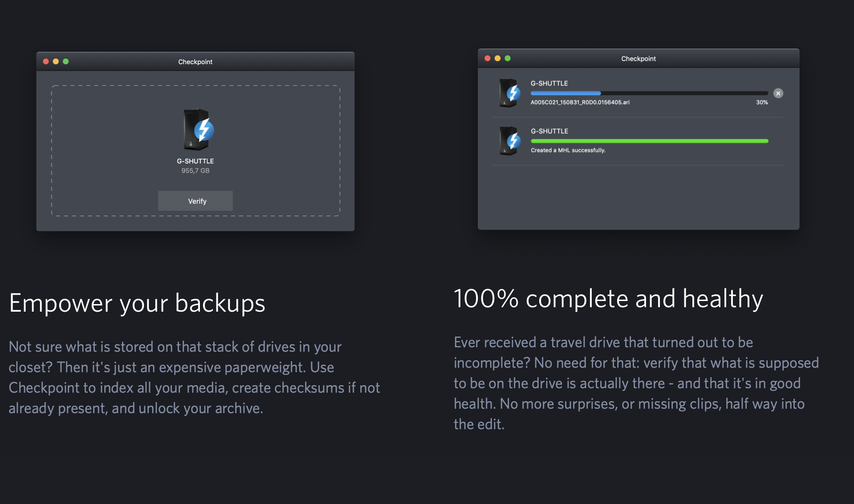Click the G-SHUTTLE label above the green progress bar
The image size is (854, 504).
[x=549, y=131]
